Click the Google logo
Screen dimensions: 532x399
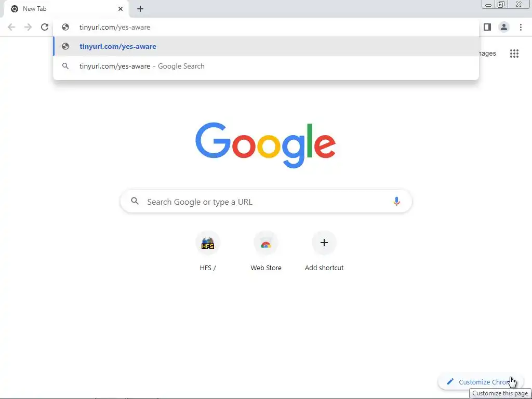point(265,145)
